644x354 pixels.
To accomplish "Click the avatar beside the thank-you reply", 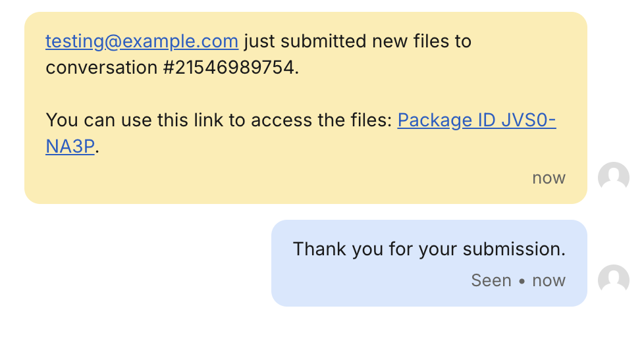I will click(x=613, y=280).
